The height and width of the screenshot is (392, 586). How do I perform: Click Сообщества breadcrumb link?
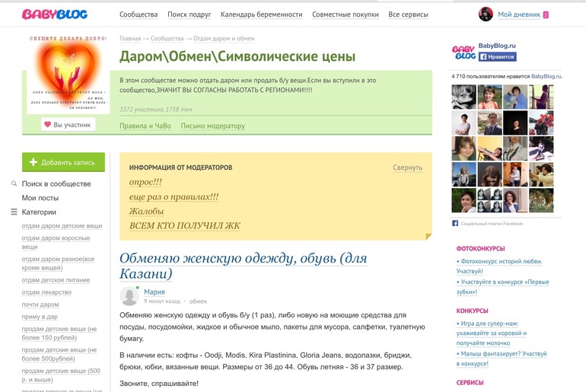167,39
